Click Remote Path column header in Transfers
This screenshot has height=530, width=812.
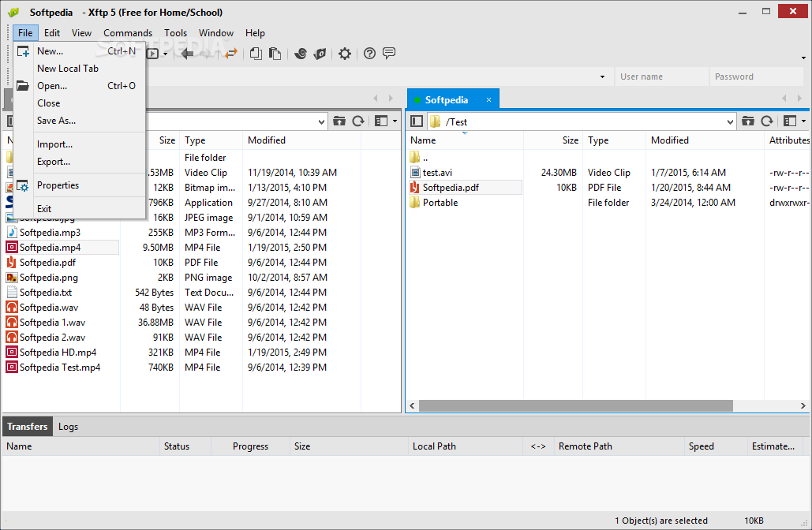point(619,446)
